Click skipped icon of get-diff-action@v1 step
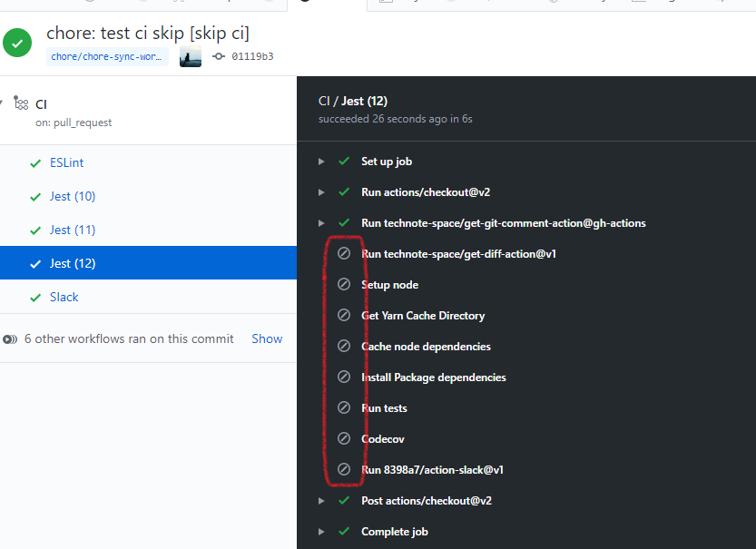Viewport: 756px width, 549px height. point(344,253)
